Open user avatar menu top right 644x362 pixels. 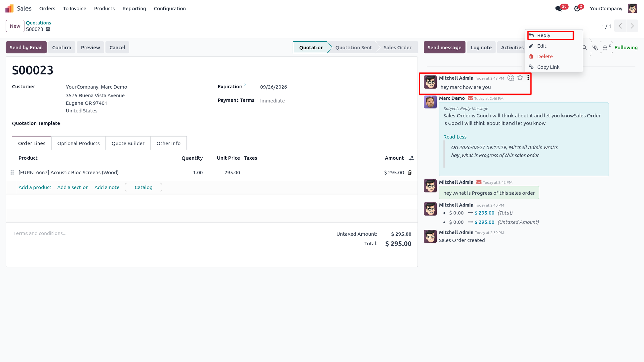click(x=632, y=9)
